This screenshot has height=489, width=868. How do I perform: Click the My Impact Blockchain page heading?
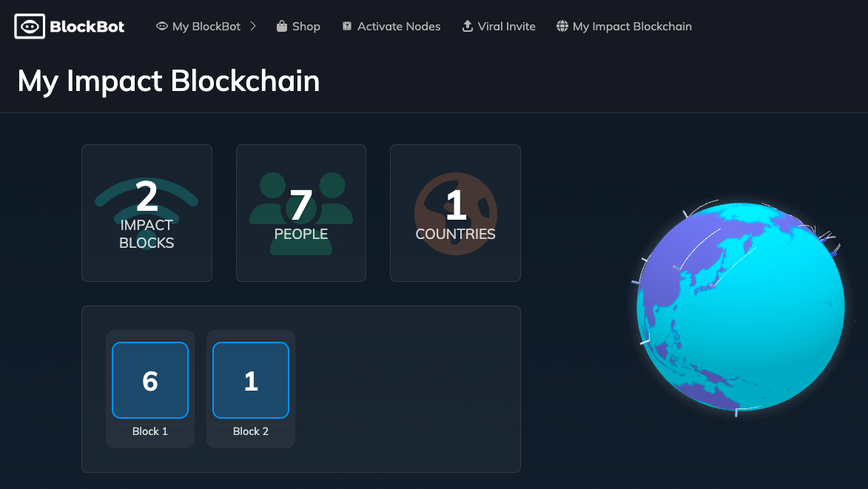(x=169, y=81)
